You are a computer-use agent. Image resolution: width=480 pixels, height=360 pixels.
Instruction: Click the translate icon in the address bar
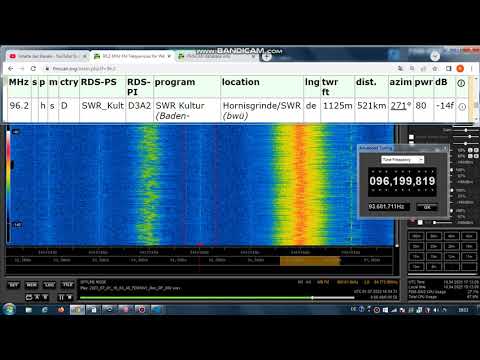[x=400, y=69]
